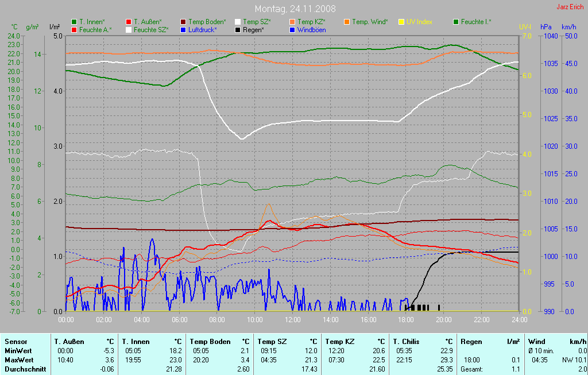
Task: Click the hPa pressure axis label
Action: (x=545, y=27)
